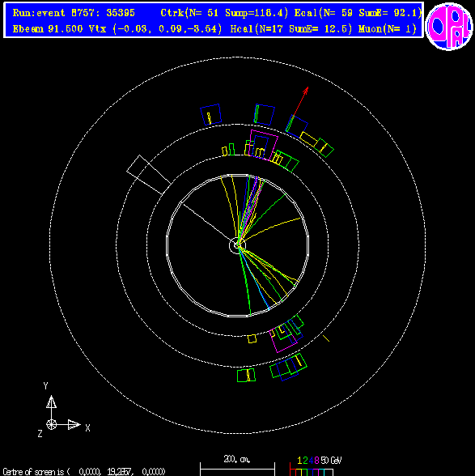475x476 pixels.
Task: Click the yellow 1 GeV legend swatch
Action: [x=299, y=473]
